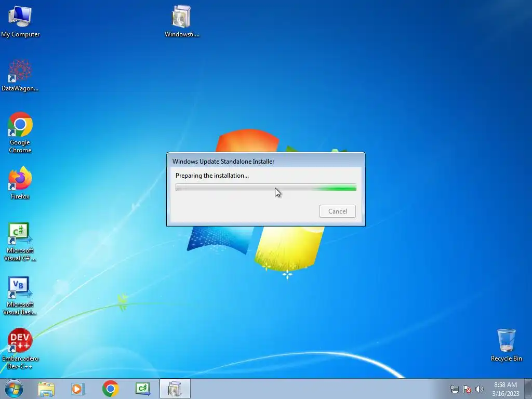532x399 pixels.
Task: Open the My Computer desktop icon
Action: 20,21
